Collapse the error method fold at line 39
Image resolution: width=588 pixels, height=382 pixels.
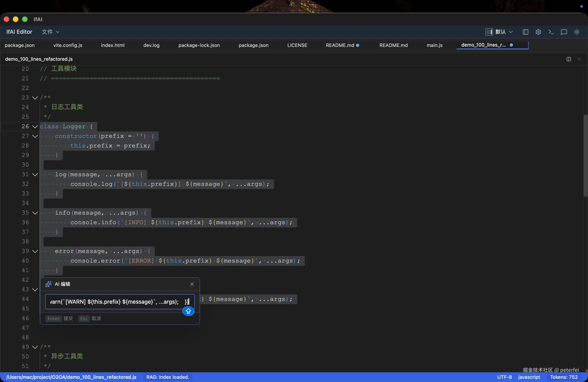tap(35, 251)
